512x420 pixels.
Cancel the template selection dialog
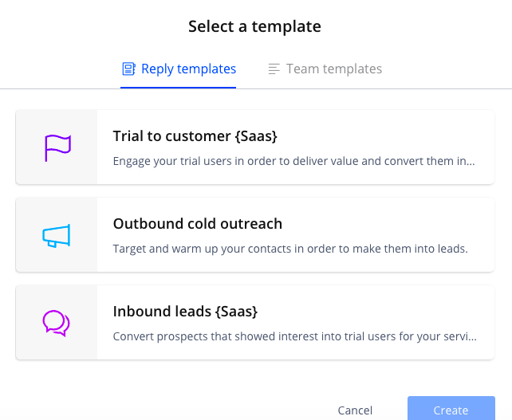(x=355, y=410)
